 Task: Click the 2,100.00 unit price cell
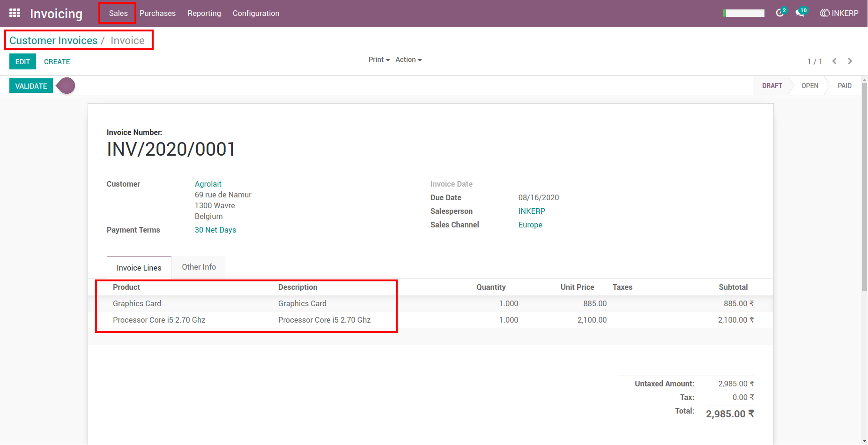point(592,320)
